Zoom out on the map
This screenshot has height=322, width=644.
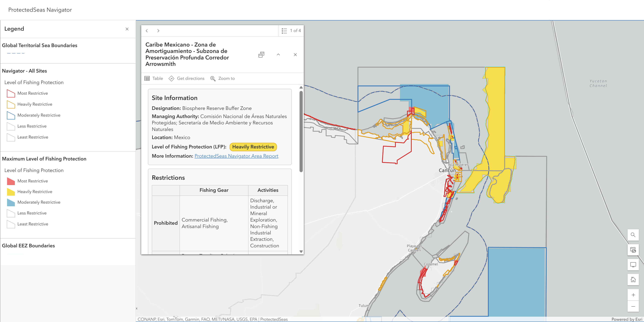(633, 306)
